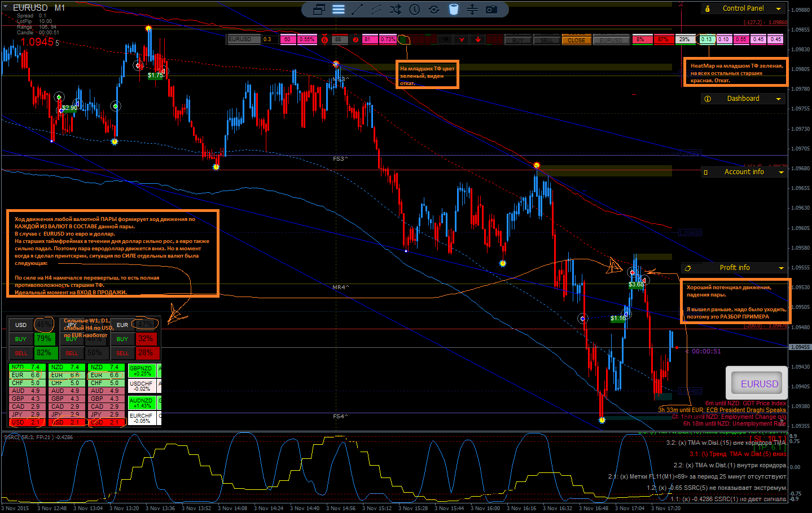The image size is (812, 513).
Task: Expand the Account info dropdown arrow
Action: [x=781, y=173]
